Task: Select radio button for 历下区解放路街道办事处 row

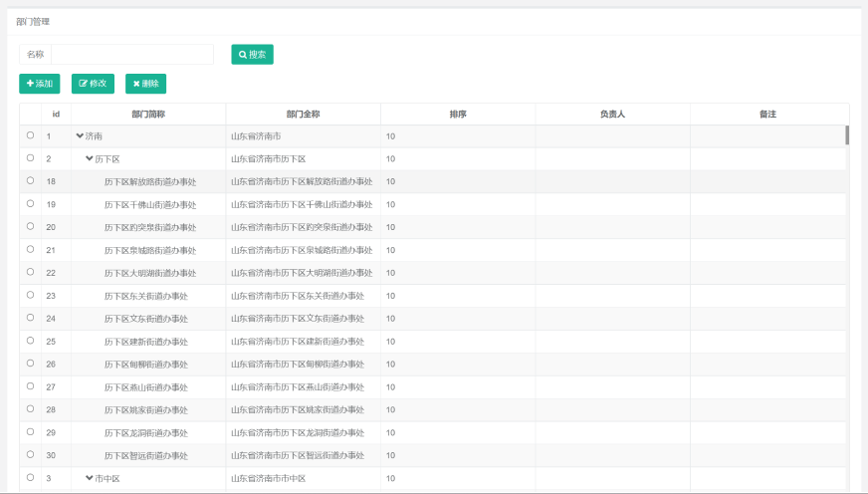Action: (x=30, y=181)
